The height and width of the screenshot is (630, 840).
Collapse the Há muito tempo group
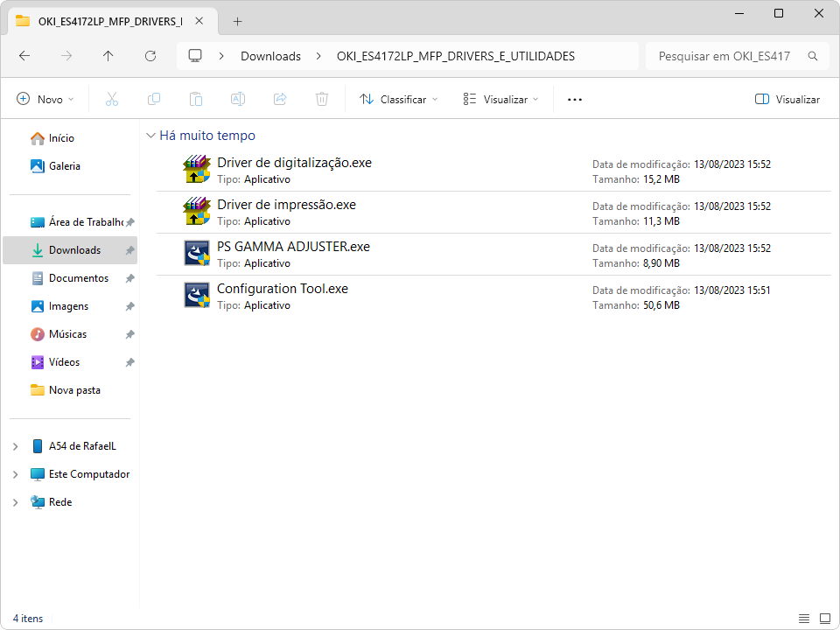coord(150,136)
